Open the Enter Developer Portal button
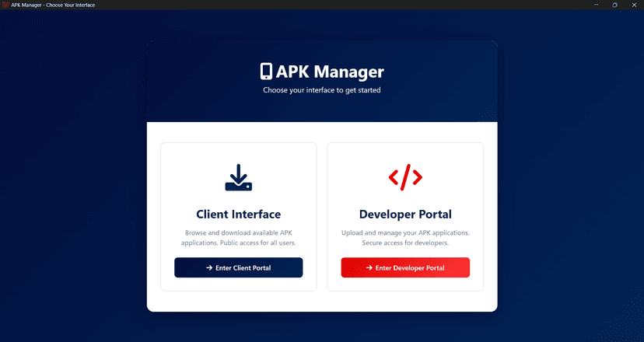The height and width of the screenshot is (342, 644). [405, 267]
